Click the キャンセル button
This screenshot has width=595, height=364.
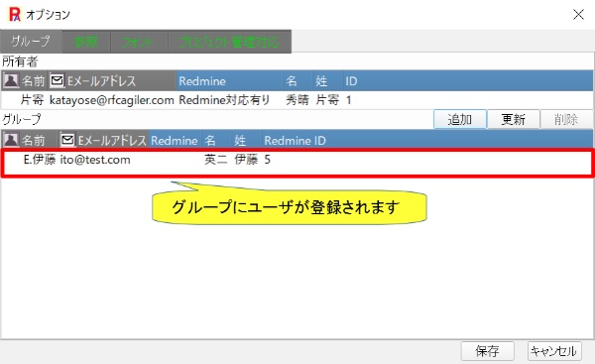554,351
